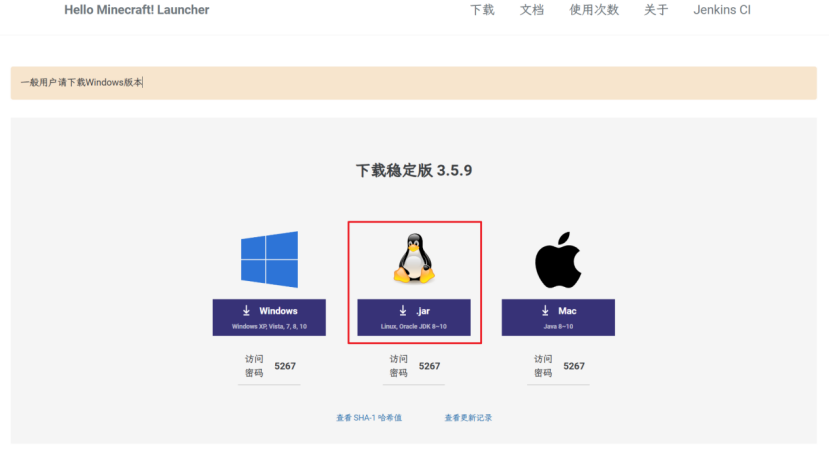The image size is (829, 454).
Task: Open 查看更新记录 link
Action: point(468,418)
